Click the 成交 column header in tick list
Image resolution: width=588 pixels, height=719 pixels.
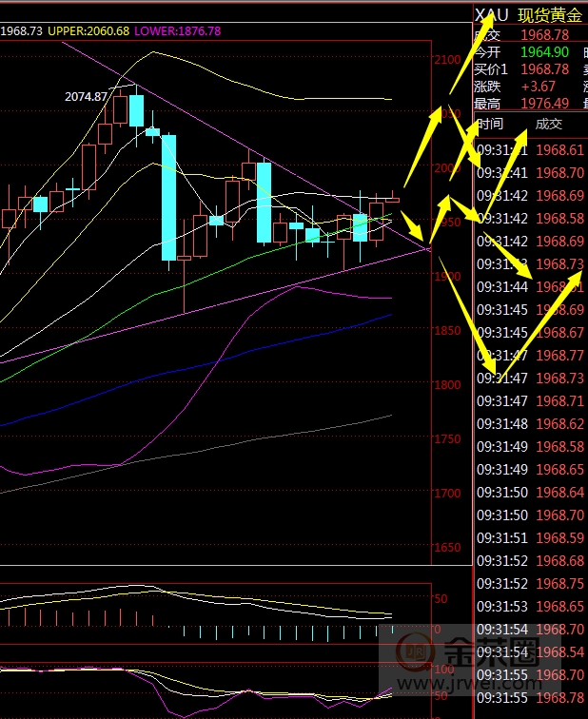[549, 124]
